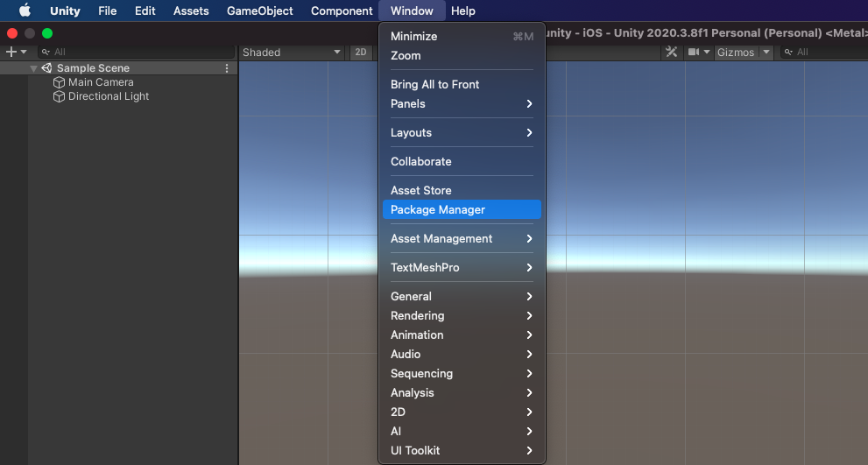Open the Unity application menu
Image resolution: width=868 pixels, height=465 pixels.
(65, 11)
